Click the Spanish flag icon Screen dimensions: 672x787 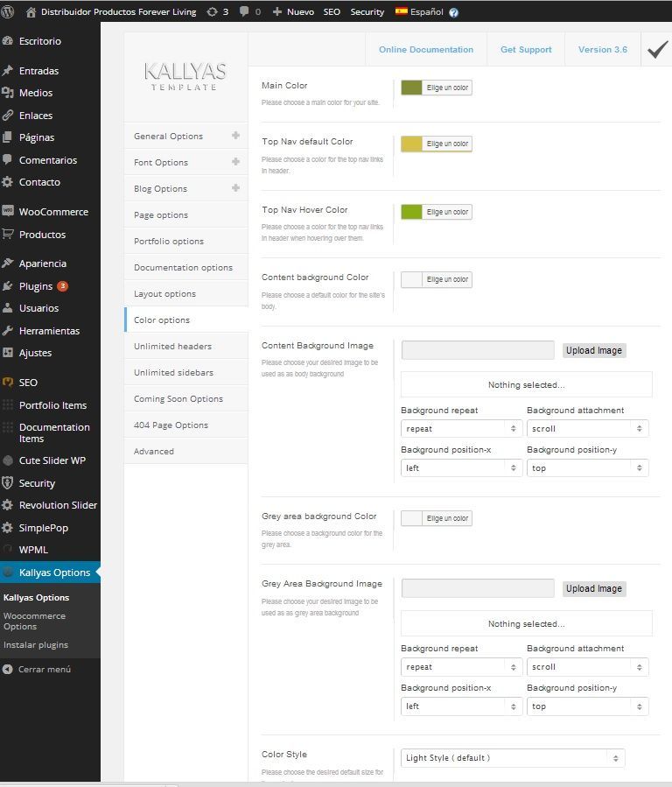[x=401, y=11]
